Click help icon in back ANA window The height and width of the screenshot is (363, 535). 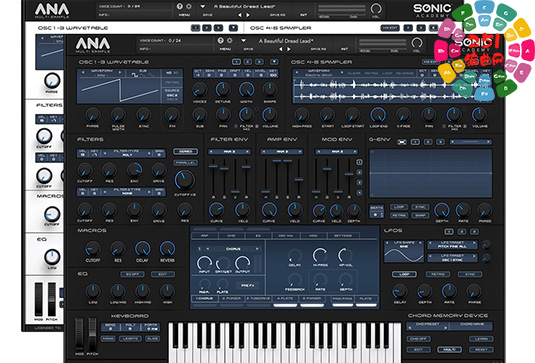[x=179, y=6]
